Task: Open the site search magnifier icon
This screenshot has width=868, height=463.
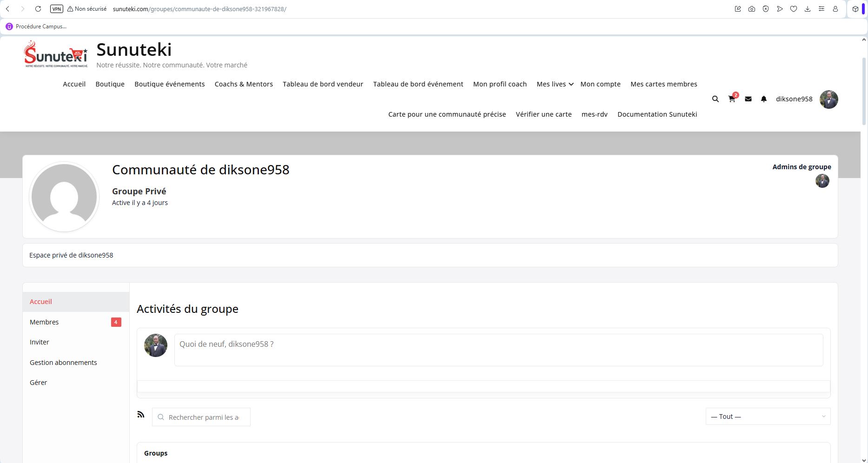Action: 715,99
